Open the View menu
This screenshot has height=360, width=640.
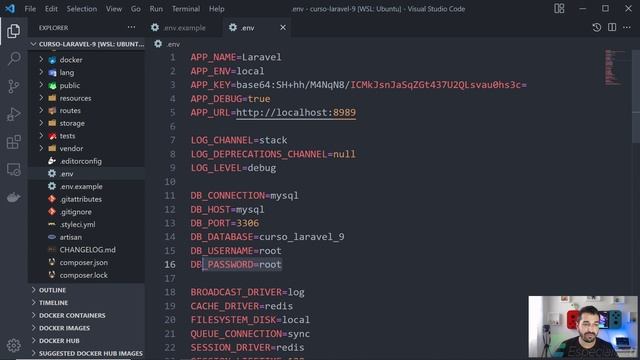[x=114, y=9]
